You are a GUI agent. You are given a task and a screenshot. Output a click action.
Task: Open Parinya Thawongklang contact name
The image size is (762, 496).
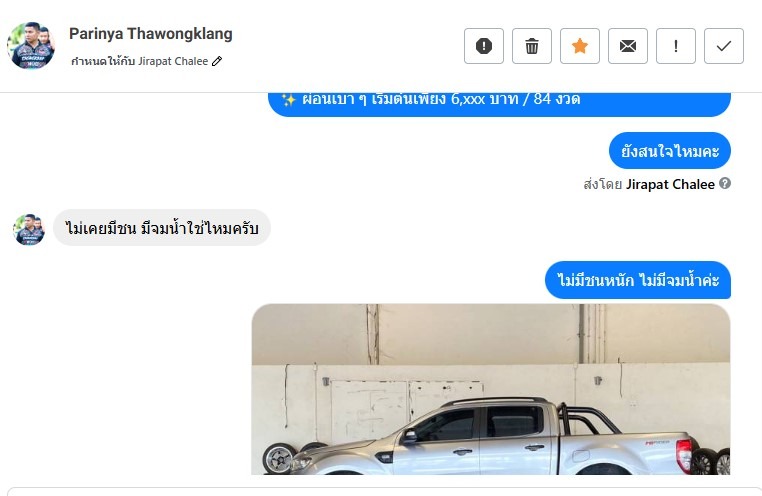coord(151,34)
